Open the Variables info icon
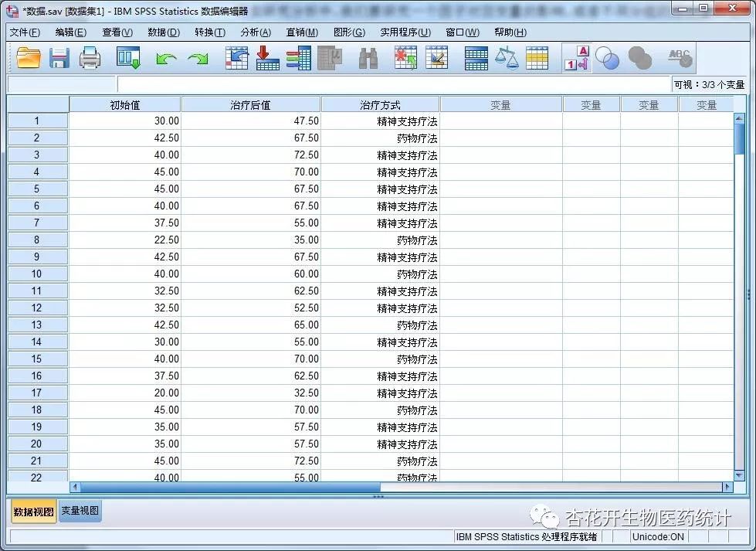756x551 pixels. coord(299,58)
